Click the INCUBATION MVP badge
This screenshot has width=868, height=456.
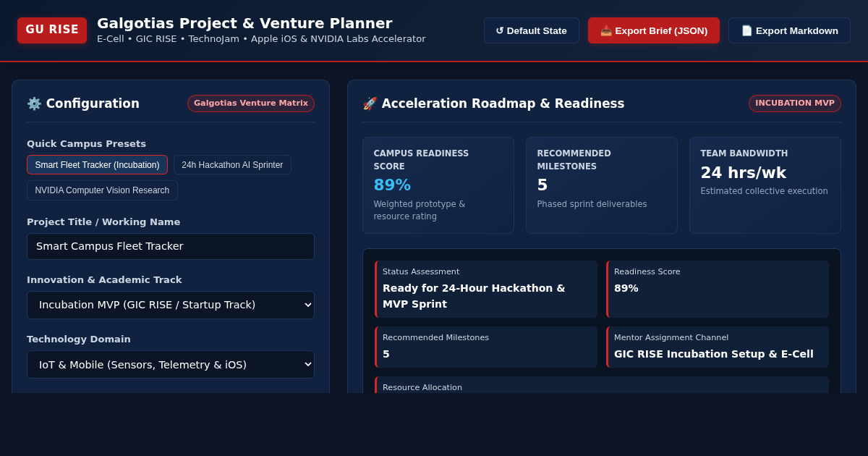(795, 104)
